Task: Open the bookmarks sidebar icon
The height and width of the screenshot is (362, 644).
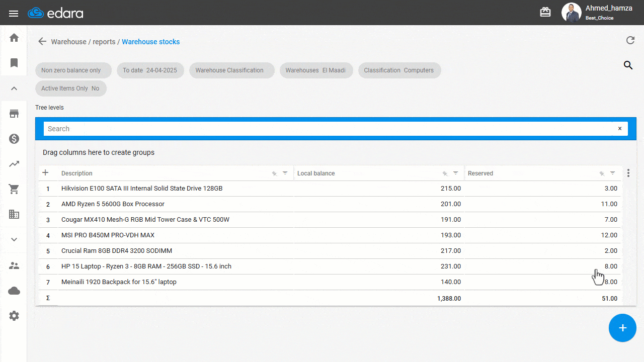Action: coord(14,63)
